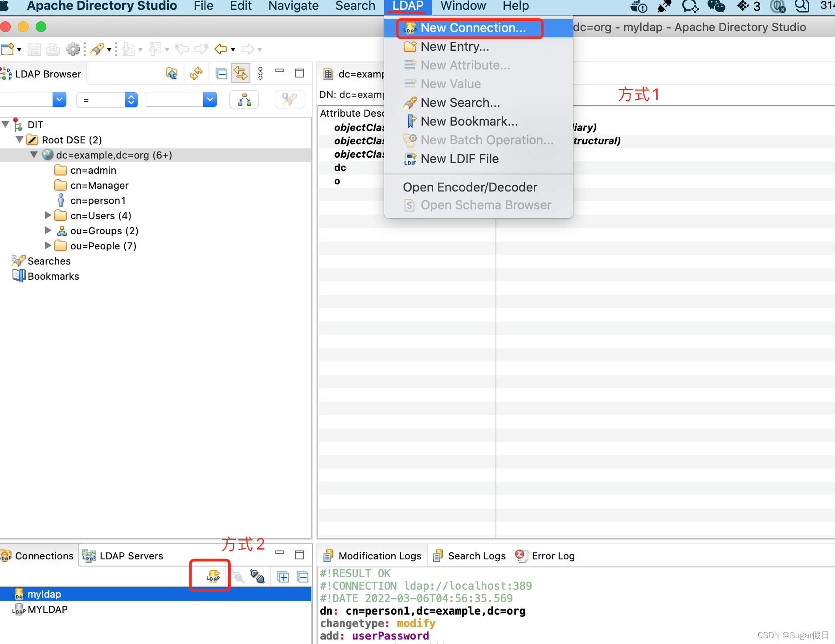Click the Next Annotation download icon
The image size is (835, 644).
pyautogui.click(x=128, y=49)
